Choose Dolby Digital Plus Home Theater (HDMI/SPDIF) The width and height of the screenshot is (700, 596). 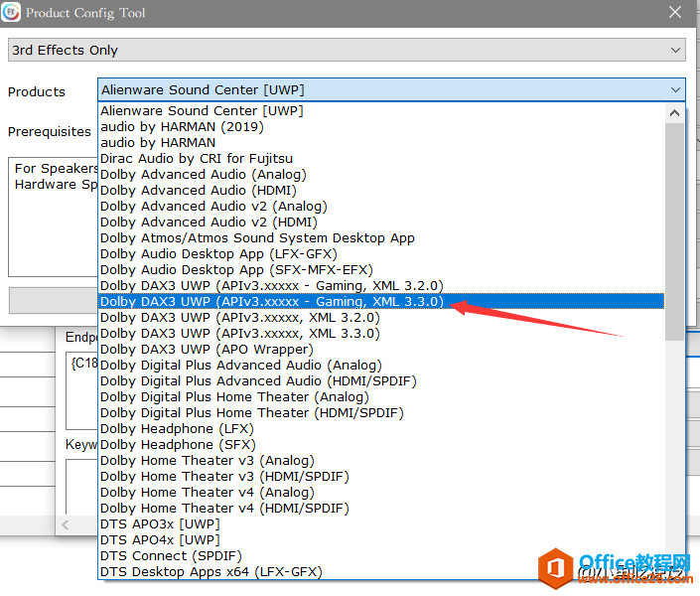381,413
